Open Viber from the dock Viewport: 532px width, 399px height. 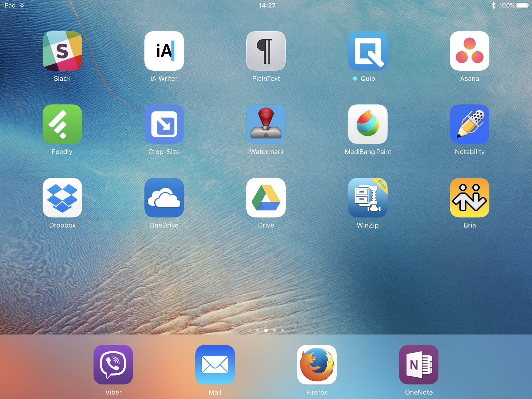[113, 365]
